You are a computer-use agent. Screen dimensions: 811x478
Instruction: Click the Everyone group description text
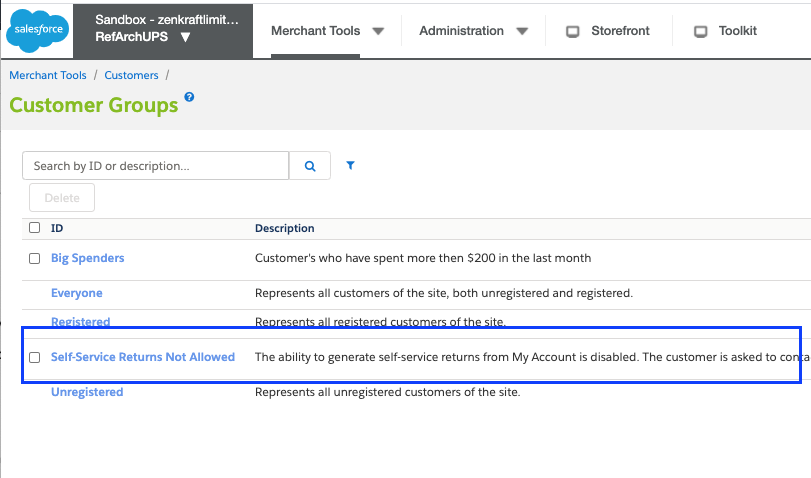[x=444, y=293]
